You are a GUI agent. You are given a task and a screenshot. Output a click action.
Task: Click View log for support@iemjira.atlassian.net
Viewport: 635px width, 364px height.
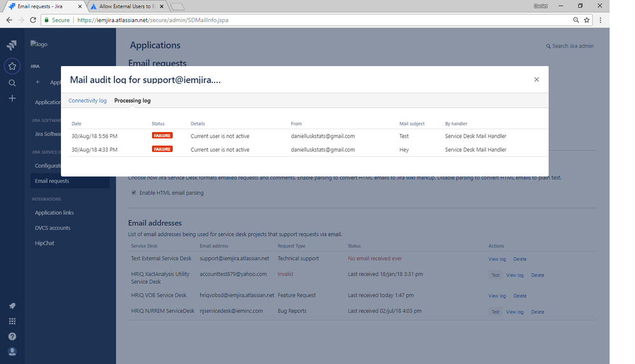[x=497, y=259]
